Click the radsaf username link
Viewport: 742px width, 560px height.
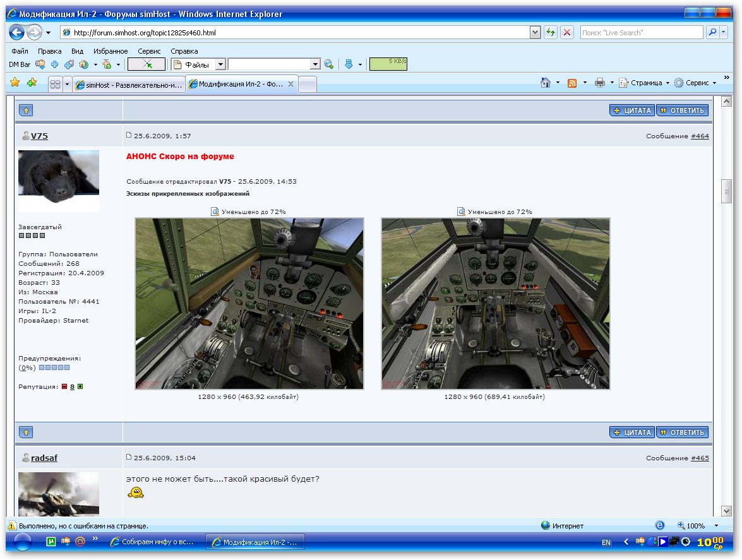[x=44, y=458]
